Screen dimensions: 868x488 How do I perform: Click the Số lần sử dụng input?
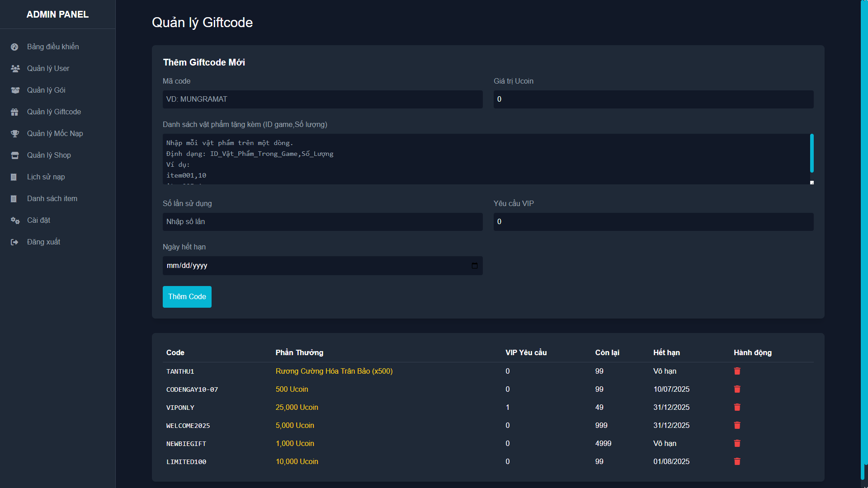tap(322, 222)
